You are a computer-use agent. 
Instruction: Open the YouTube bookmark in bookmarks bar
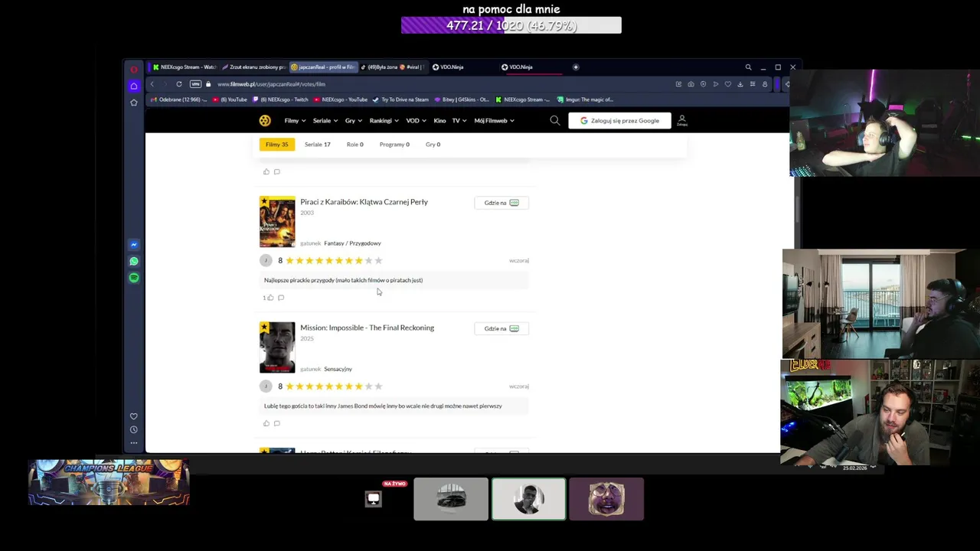pos(230,99)
